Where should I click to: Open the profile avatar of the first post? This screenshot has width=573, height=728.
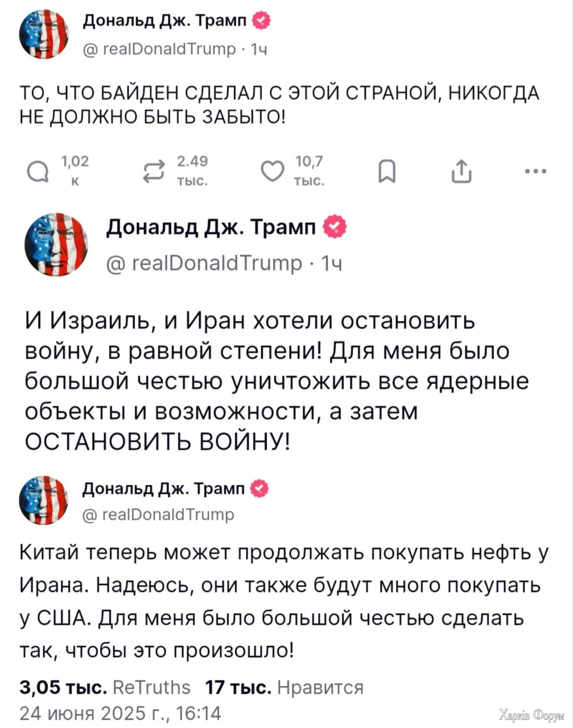pos(44,34)
